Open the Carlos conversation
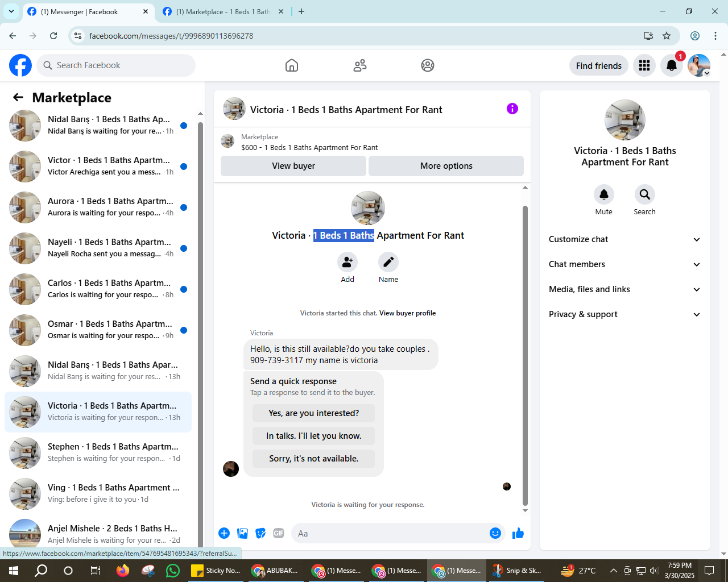This screenshot has height=582, width=728. (x=98, y=289)
